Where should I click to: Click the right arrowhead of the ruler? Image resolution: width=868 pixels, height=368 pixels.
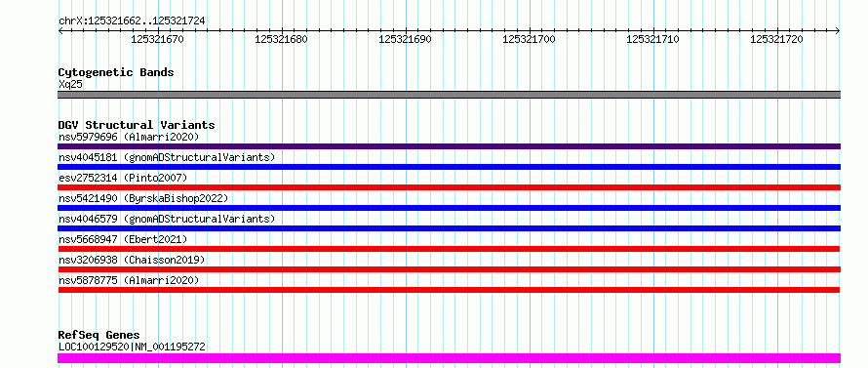[838, 31]
